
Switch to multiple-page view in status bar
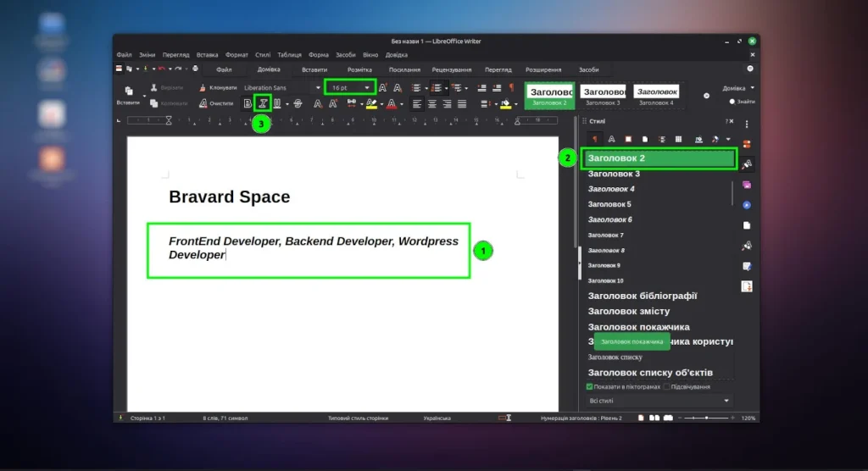tap(654, 418)
